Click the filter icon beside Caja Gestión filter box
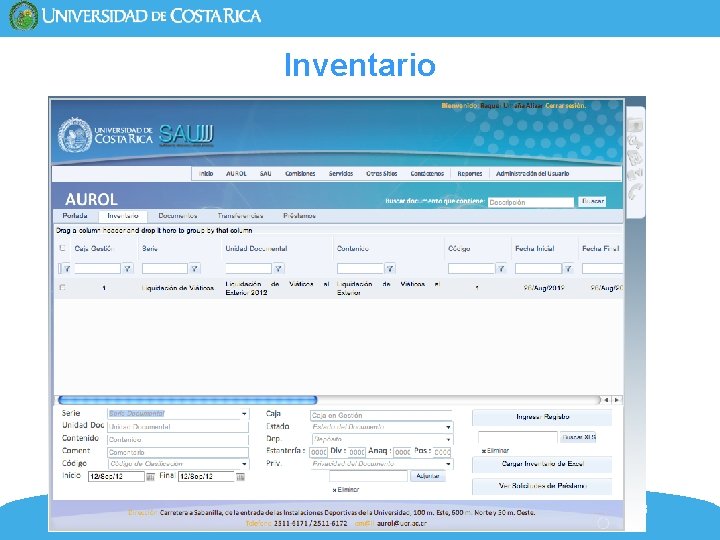This screenshot has width=720, height=540. point(128,269)
